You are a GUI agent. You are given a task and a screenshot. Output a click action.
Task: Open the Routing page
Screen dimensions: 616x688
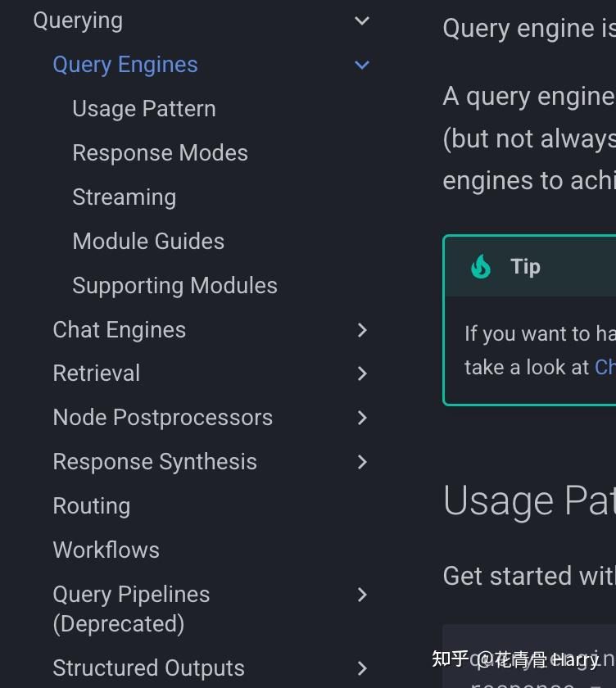pos(91,505)
